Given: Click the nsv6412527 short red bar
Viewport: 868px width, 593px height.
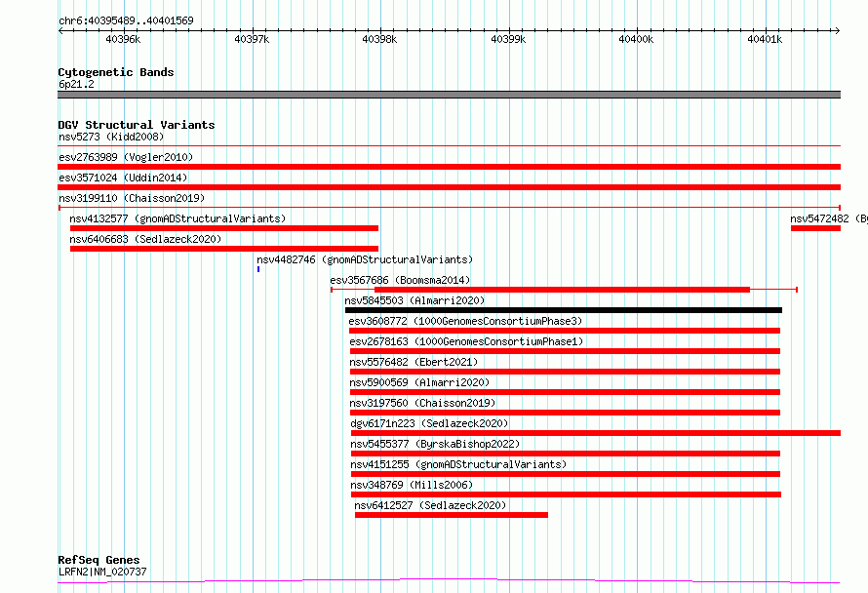Looking at the screenshot, I should (452, 515).
